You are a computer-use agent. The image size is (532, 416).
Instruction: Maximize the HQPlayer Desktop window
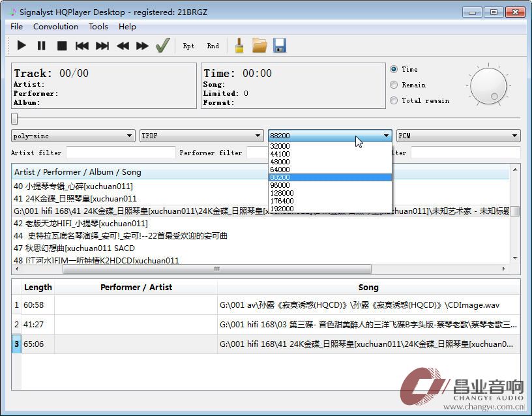click(494, 12)
